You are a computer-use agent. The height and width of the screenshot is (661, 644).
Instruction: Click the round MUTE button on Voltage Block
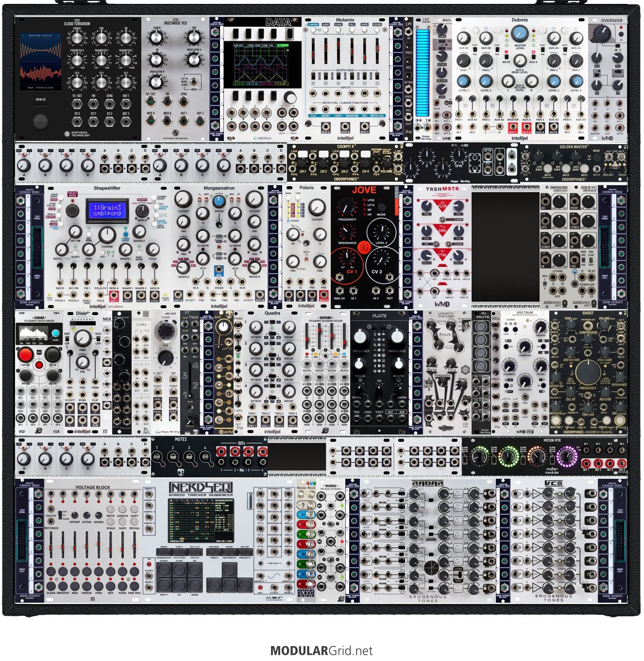[111, 509]
